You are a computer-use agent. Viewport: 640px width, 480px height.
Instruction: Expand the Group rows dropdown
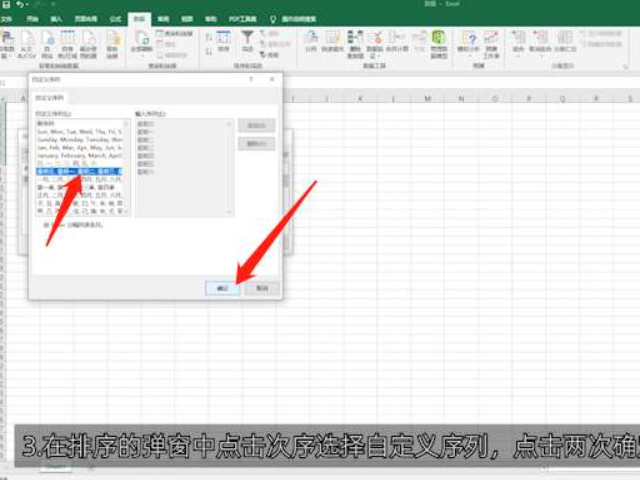tap(518, 49)
